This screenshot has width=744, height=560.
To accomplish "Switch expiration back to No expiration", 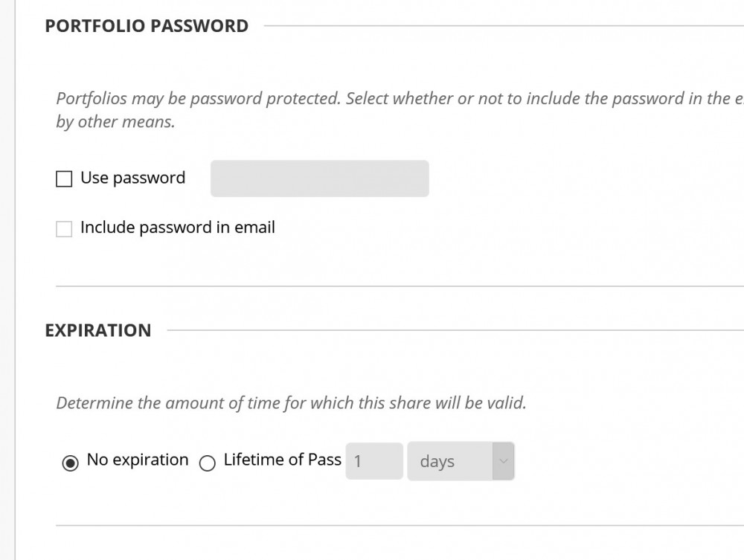I will [69, 460].
